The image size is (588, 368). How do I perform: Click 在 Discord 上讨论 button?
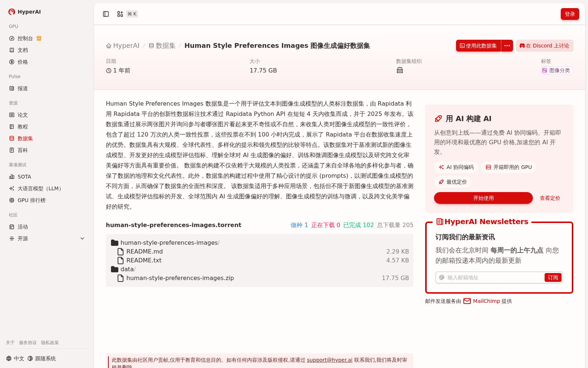click(544, 46)
